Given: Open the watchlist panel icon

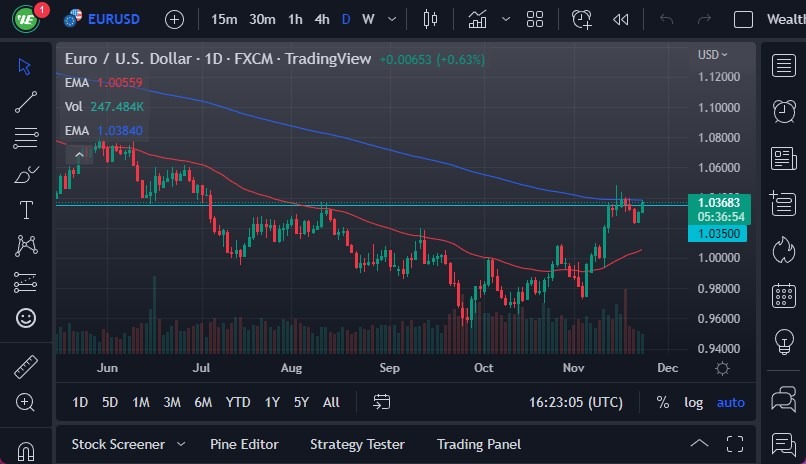Looking at the screenshot, I should coord(784,66).
